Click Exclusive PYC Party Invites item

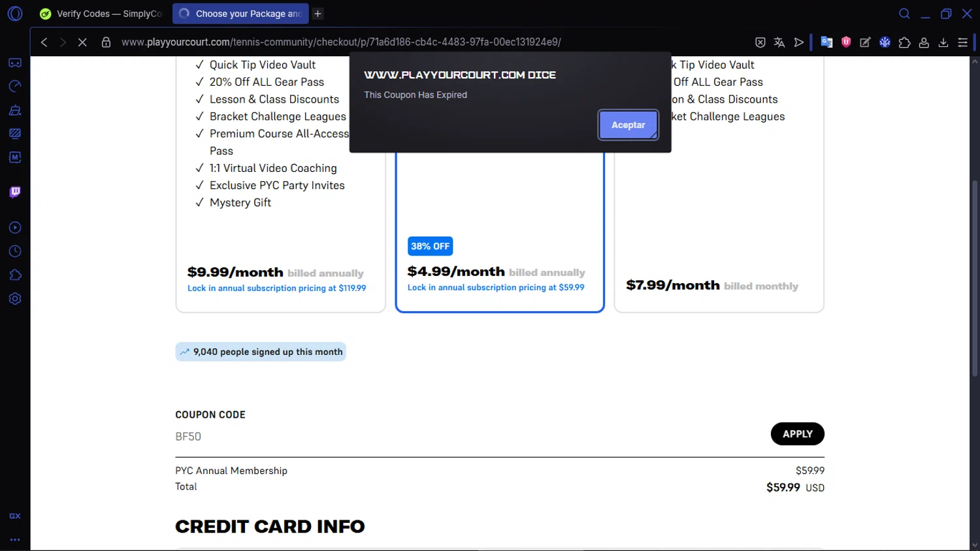pyautogui.click(x=276, y=186)
